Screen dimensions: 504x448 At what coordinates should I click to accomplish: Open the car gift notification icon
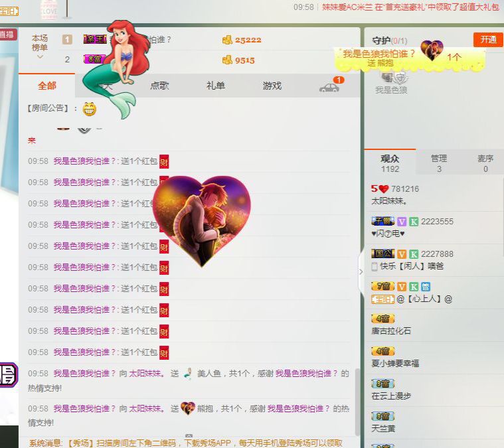329,88
